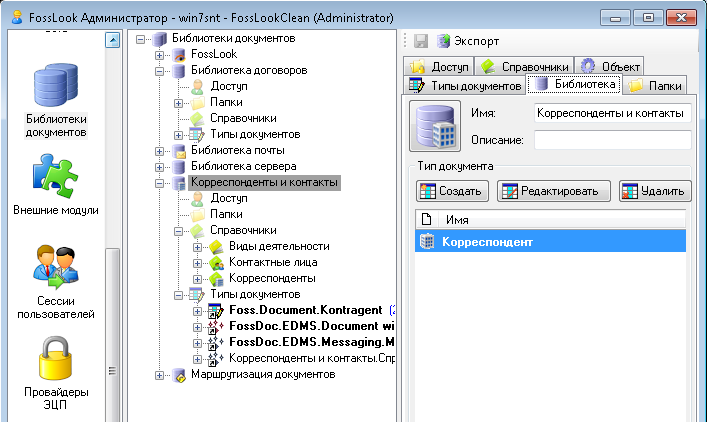Image resolution: width=707 pixels, height=422 pixels.
Task: Collapse Корреспонденты и контакты node
Action: [x=160, y=183]
